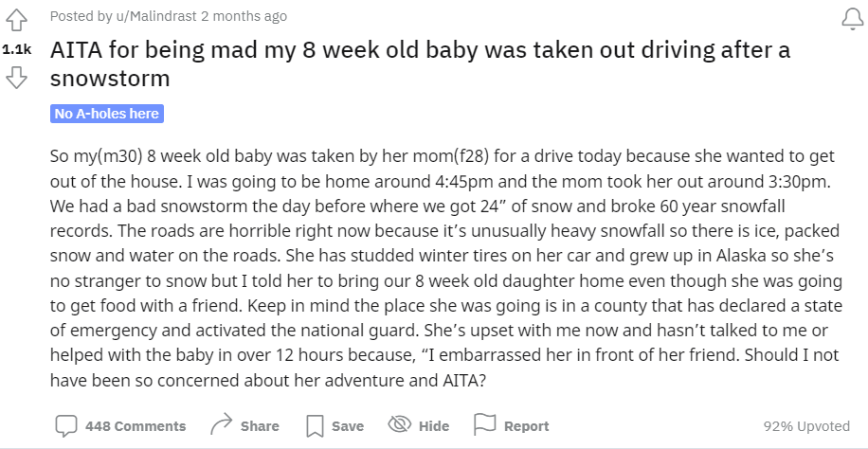
Task: Click the Hide text label
Action: coord(434,426)
